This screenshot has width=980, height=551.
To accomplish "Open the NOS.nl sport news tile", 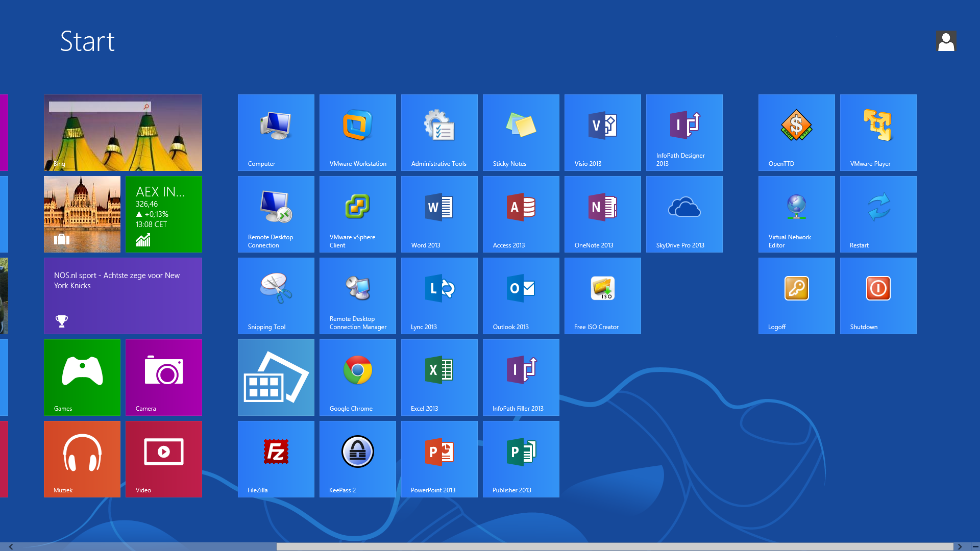I will [122, 295].
